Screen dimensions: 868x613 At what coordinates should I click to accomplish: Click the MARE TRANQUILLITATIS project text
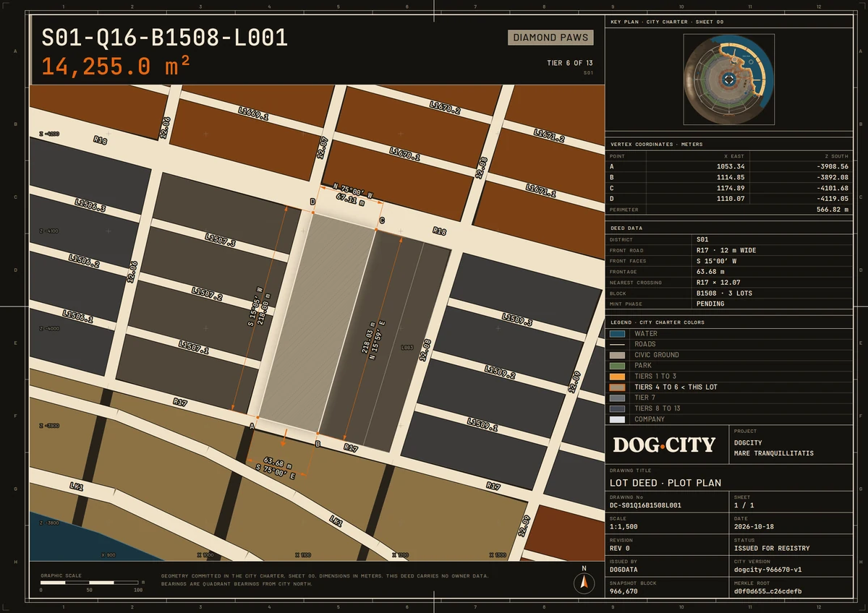pyautogui.click(x=774, y=453)
